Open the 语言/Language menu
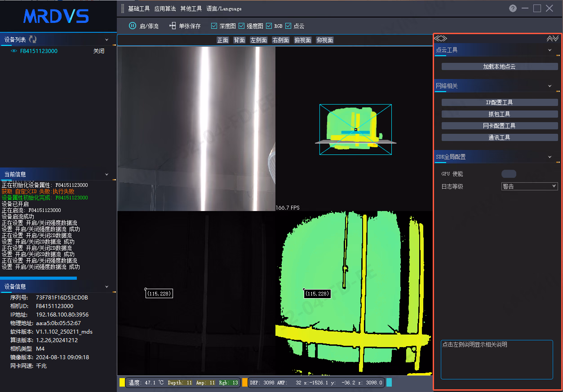Image resolution: width=563 pixels, height=392 pixels. [224, 9]
